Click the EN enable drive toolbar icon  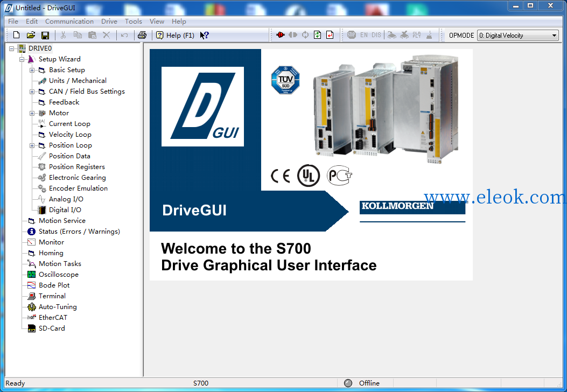coord(364,34)
